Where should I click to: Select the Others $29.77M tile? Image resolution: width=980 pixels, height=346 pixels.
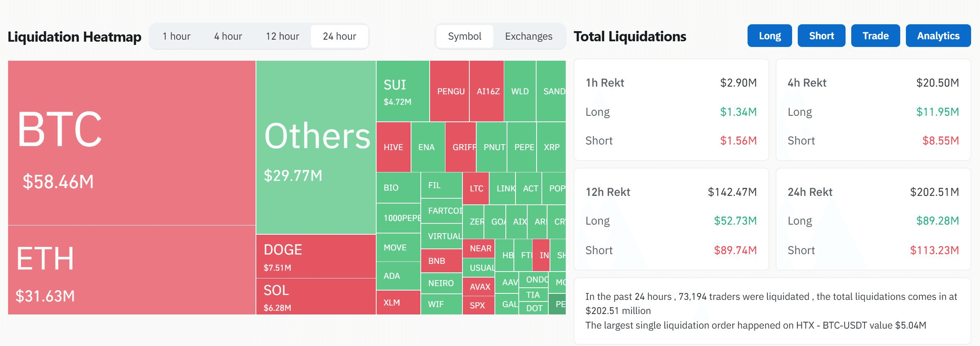click(x=316, y=147)
